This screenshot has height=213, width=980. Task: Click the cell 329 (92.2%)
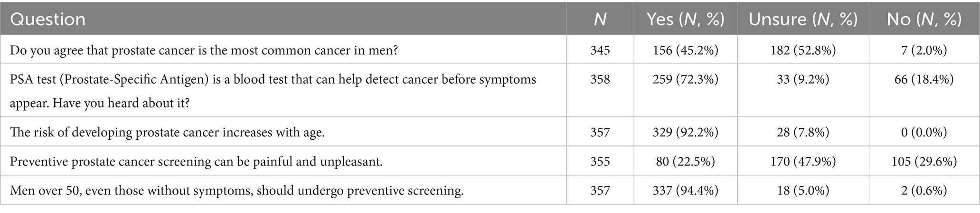point(685,132)
